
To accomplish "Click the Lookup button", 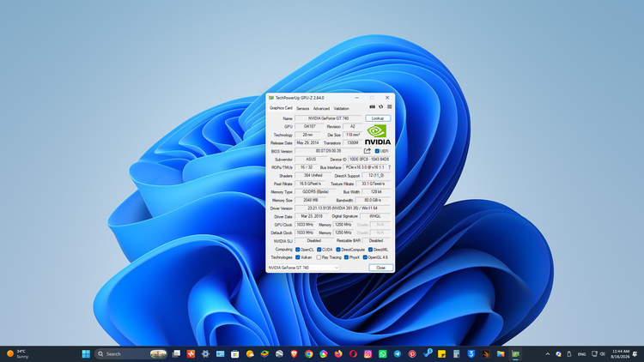I will [x=378, y=118].
